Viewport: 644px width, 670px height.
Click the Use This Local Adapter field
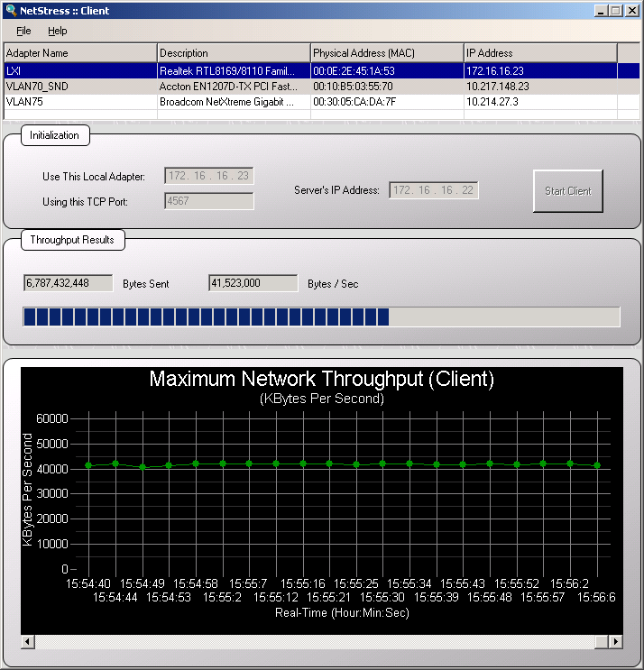pos(209,176)
